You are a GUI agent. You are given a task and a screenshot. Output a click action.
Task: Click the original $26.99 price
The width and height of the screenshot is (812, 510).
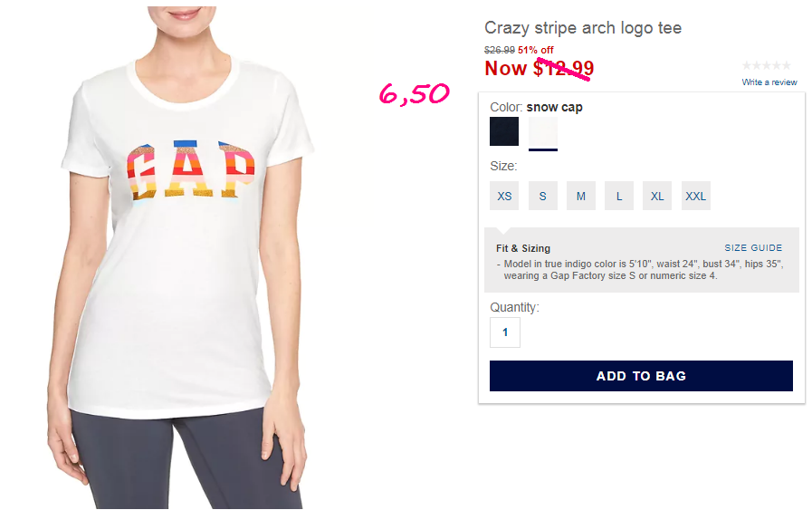[499, 50]
